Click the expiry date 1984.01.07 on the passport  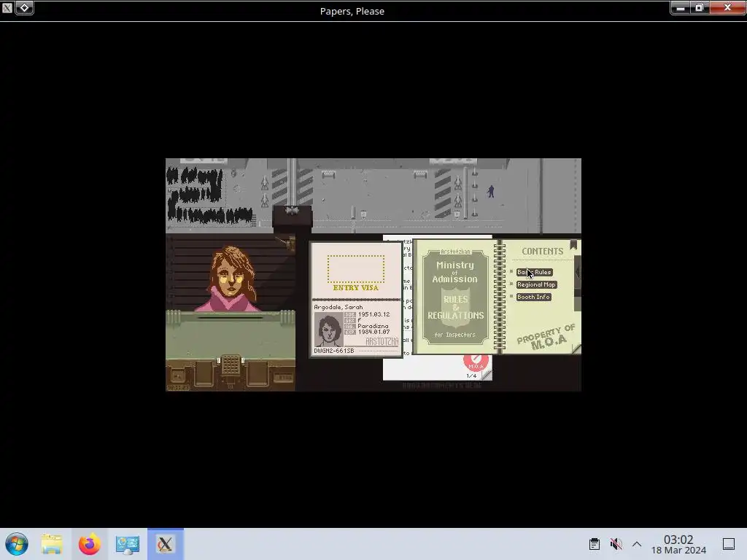[374, 332]
